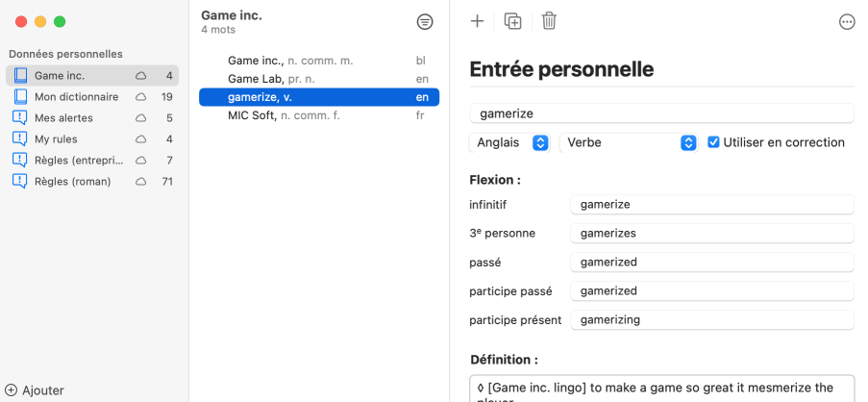Open the word list filter icon
The image size is (868, 402).
425,22
